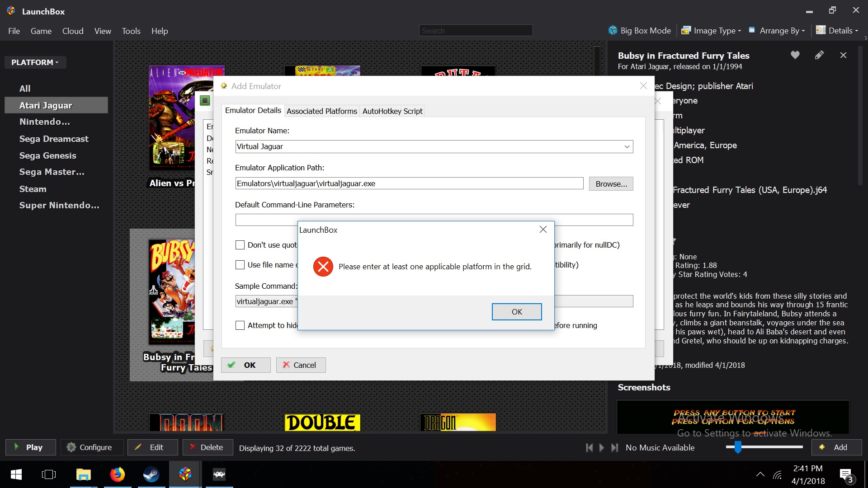Open the Image Type dropdown

[711, 31]
